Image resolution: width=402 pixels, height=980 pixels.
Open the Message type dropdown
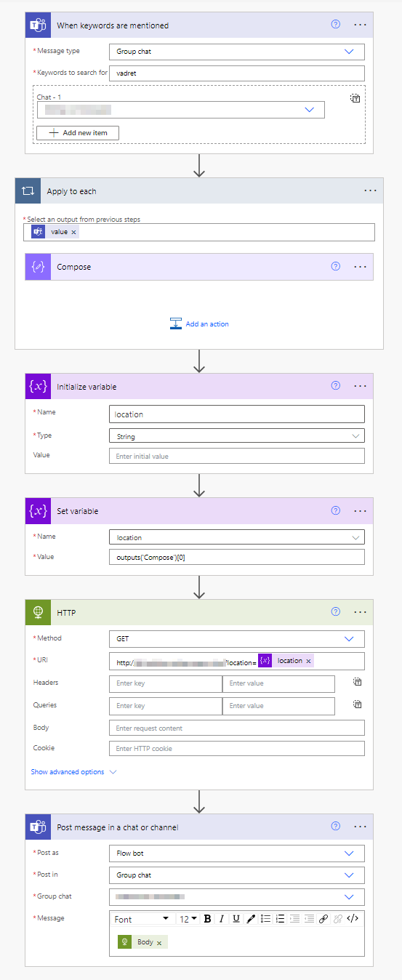coord(237,52)
